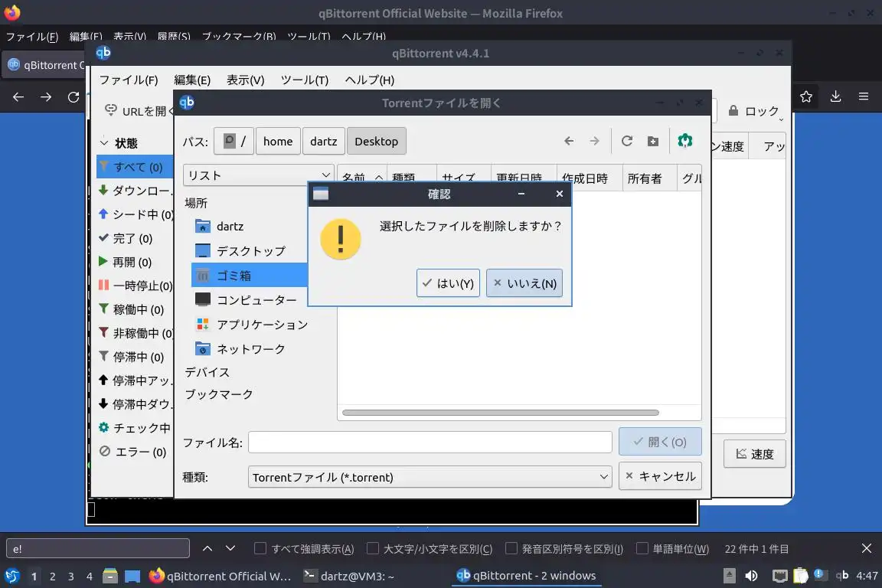Sort by 所有者 column header
Screen dimensions: 882x588
tap(649, 178)
